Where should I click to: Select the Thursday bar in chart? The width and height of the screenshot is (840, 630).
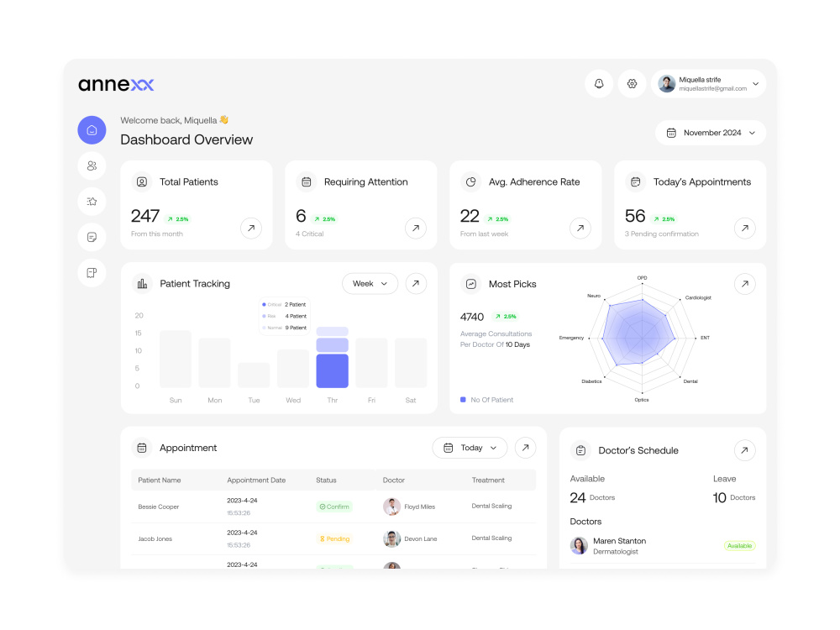click(x=332, y=357)
